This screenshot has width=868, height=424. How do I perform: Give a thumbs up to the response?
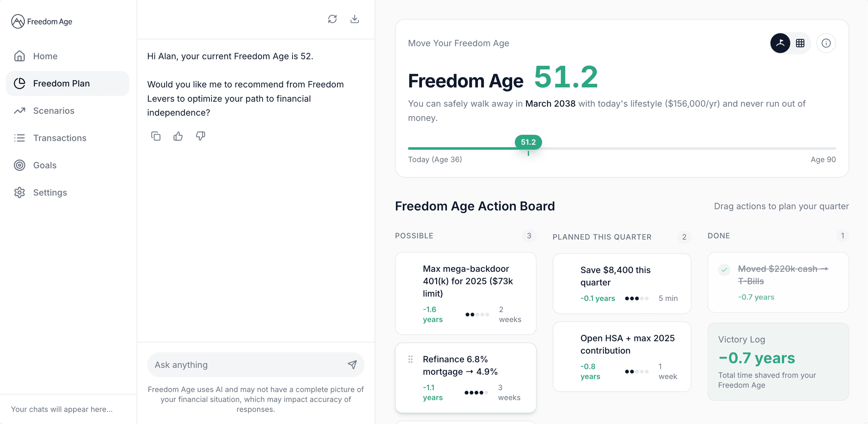click(x=178, y=136)
